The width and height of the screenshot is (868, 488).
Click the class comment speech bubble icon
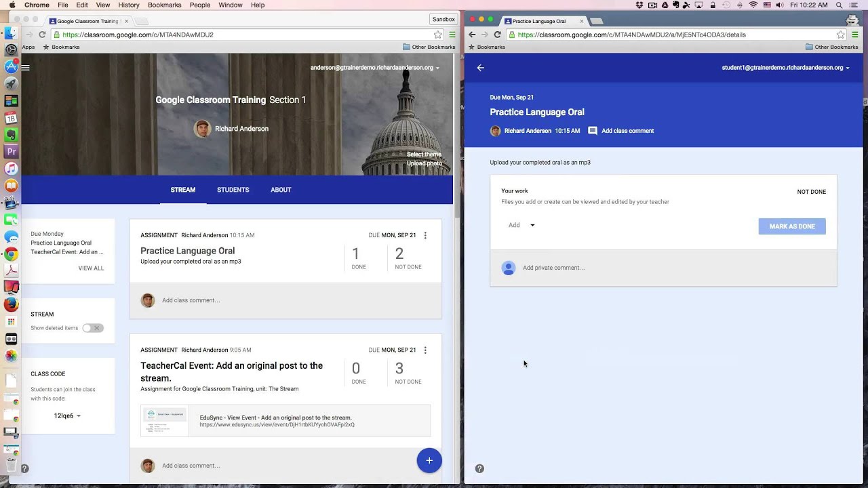tap(593, 131)
